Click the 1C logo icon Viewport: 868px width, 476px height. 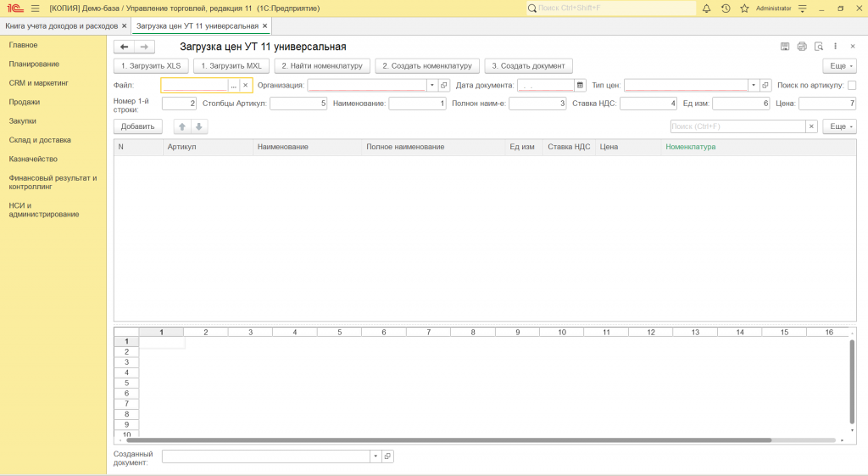pyautogui.click(x=15, y=8)
